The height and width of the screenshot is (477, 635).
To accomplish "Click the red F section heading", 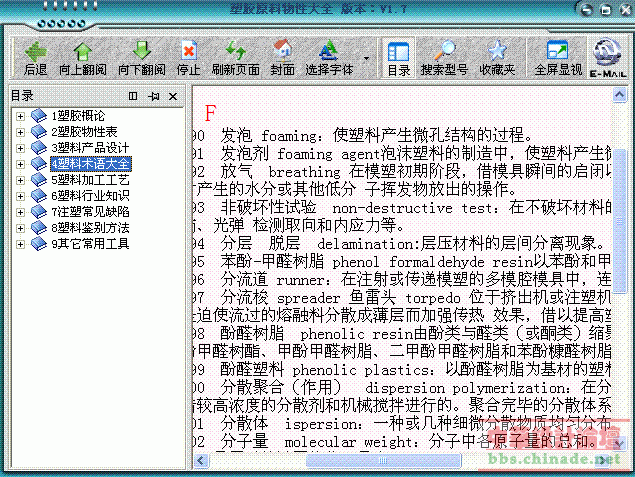I will (x=210, y=113).
